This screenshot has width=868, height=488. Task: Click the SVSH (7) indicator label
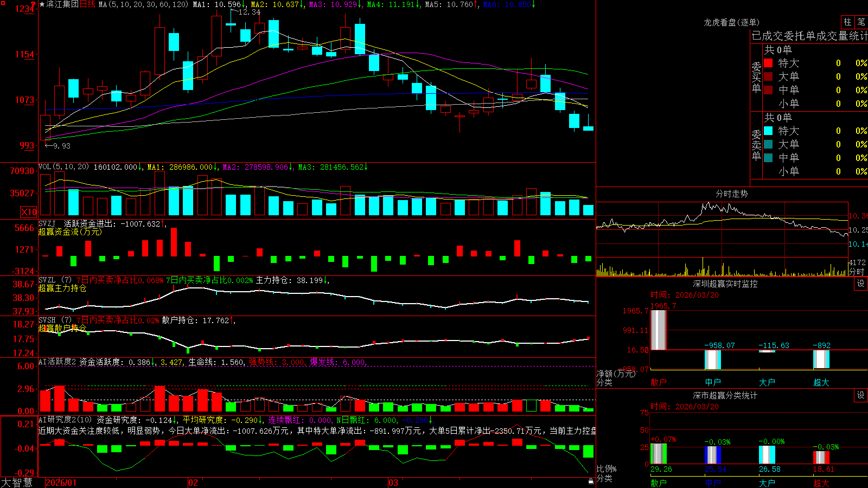pyautogui.click(x=55, y=320)
